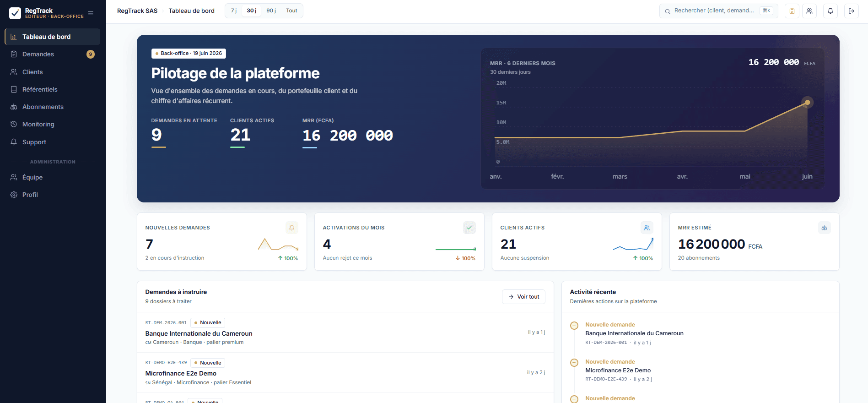The height and width of the screenshot is (403, 868).
Task: Click Voir tout button
Action: tap(523, 297)
